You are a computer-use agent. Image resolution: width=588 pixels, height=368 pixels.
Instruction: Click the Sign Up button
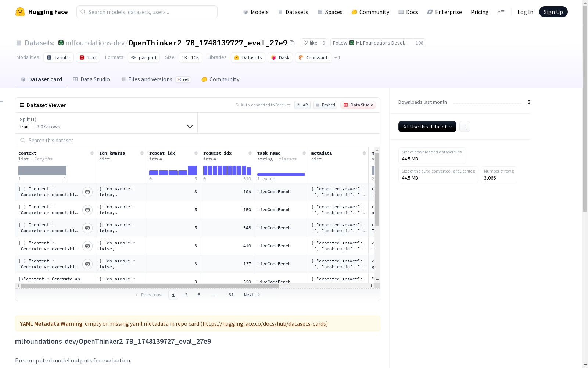point(553,12)
